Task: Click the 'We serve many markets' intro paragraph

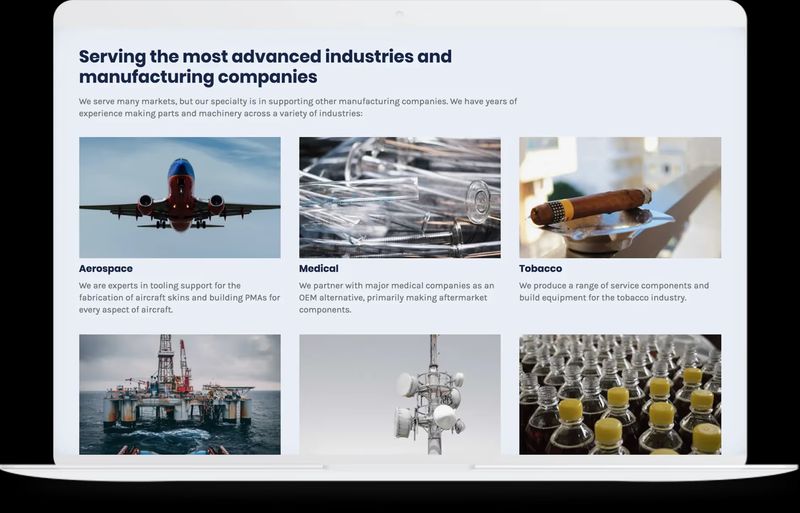Action: [298, 107]
